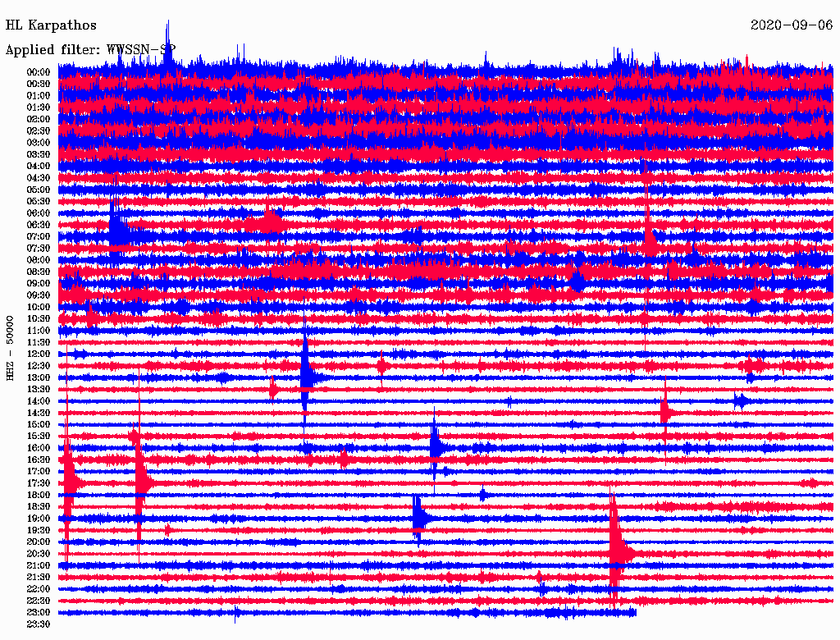Click the 22:00 time label
Screen dimensions: 840x640
click(39, 589)
